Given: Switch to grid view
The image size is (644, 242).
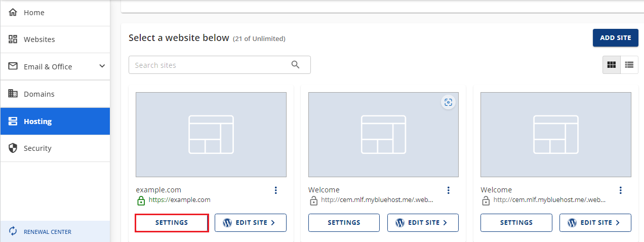Looking at the screenshot, I should coord(611,65).
